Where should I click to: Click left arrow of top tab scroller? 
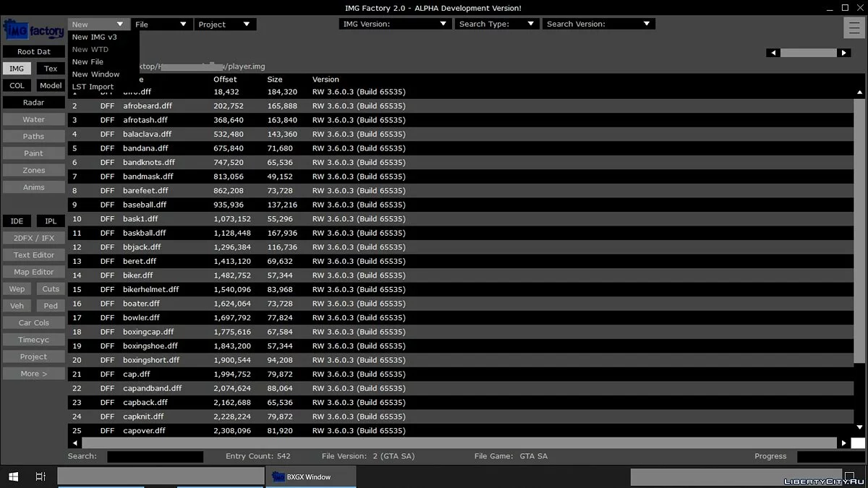coord(773,53)
